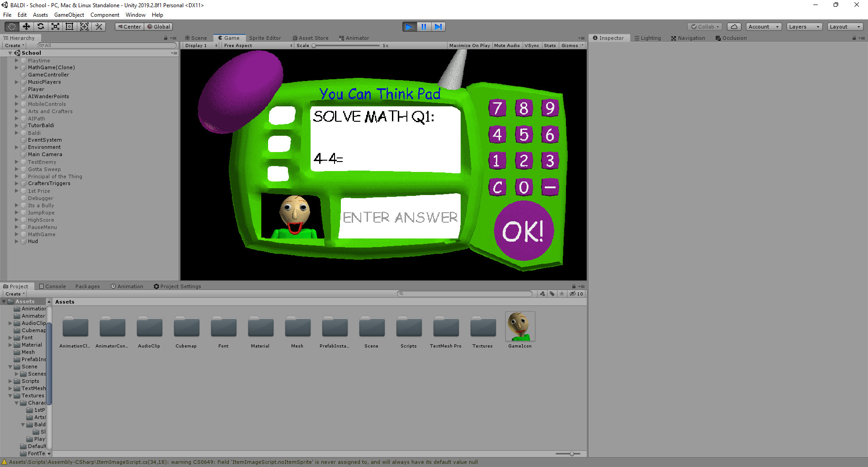This screenshot has height=467, width=868.
Task: Click the warning icon in status bar
Action: tap(5, 462)
